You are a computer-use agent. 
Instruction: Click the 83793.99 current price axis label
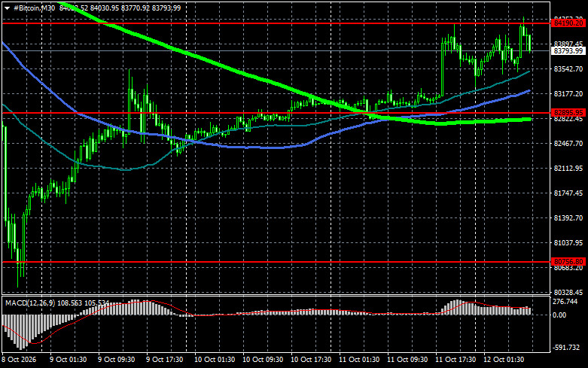[568, 51]
